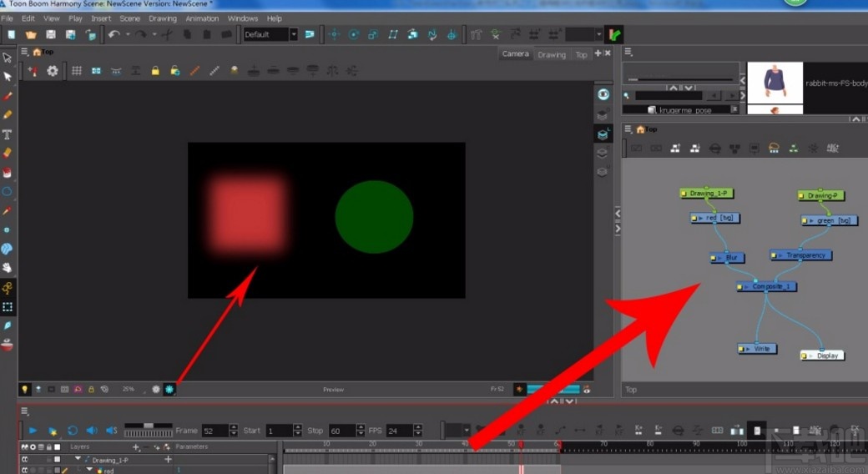Toggle the enable square on Write node
The height and width of the screenshot is (474, 868).
click(x=741, y=349)
